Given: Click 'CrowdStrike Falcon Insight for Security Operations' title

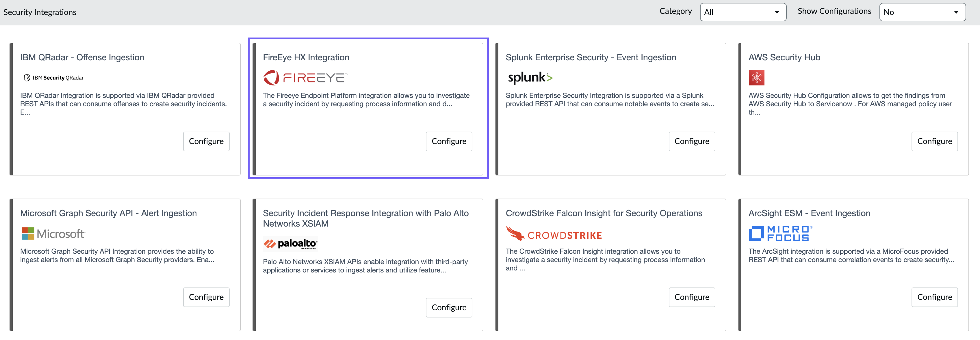Looking at the screenshot, I should pyautogui.click(x=604, y=213).
